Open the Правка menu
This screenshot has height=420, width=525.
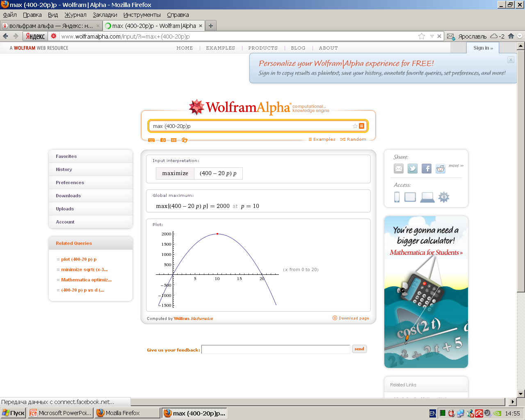[x=32, y=15]
